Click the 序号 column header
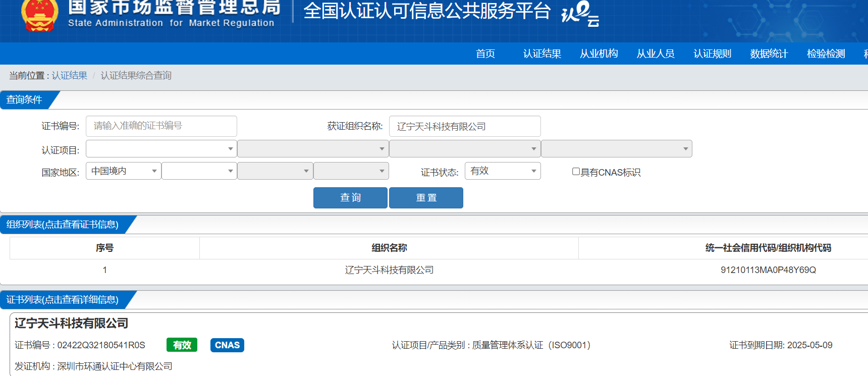The image size is (868, 376). click(104, 248)
